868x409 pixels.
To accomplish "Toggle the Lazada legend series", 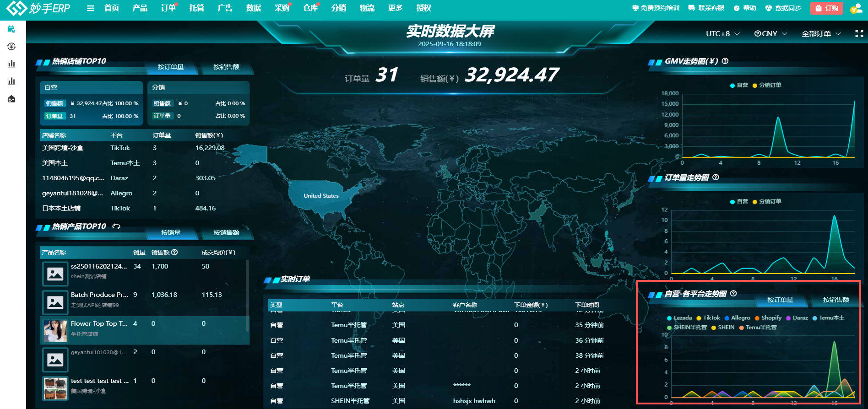I will [x=679, y=318].
